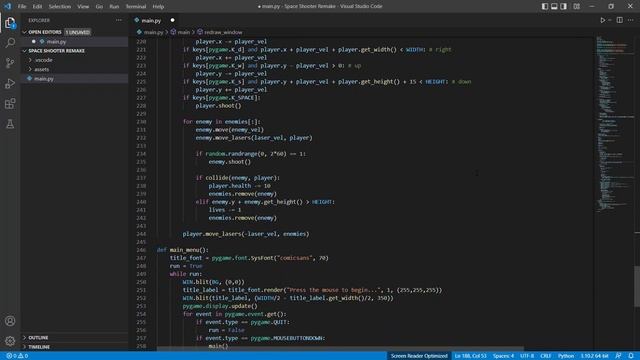Click the Run Python File play button
This screenshot has width=640, height=360.
602,20
